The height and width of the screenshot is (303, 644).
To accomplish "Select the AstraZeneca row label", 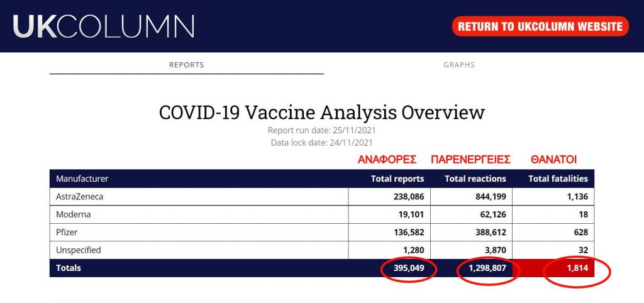I will (x=80, y=197).
